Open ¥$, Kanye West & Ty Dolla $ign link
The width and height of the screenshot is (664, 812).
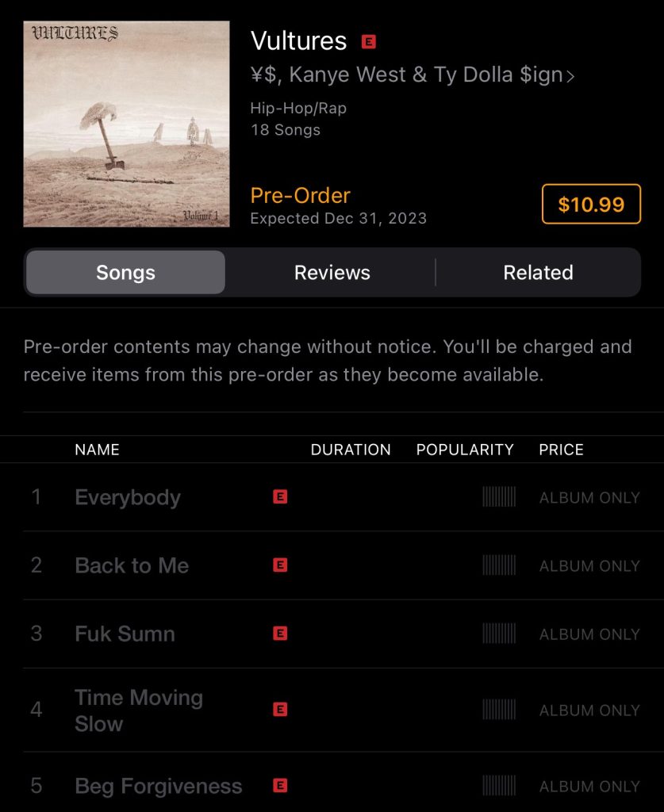(407, 75)
